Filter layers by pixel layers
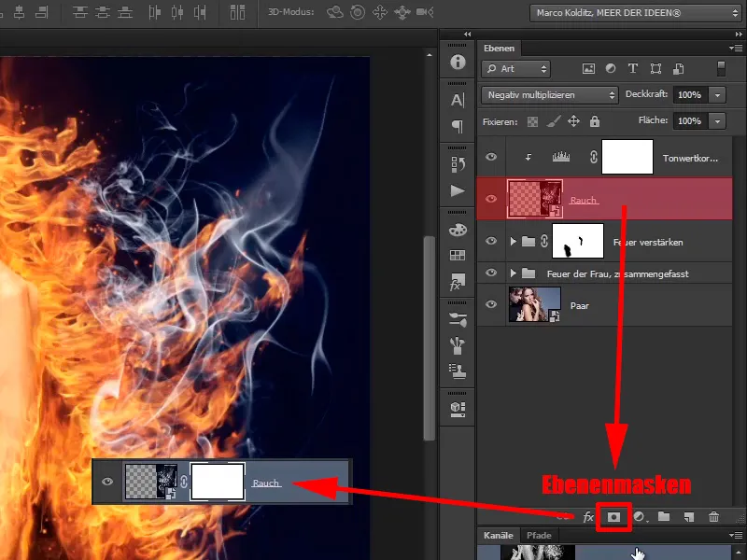 (588, 68)
